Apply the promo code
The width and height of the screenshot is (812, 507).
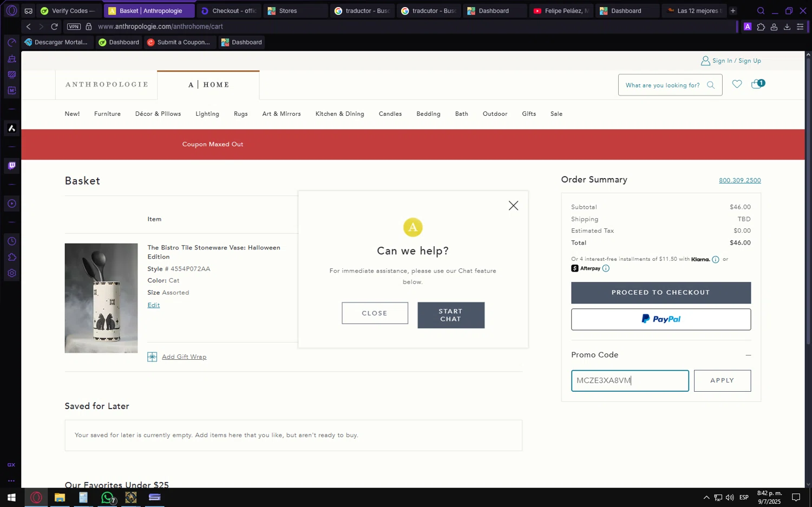coord(722,381)
